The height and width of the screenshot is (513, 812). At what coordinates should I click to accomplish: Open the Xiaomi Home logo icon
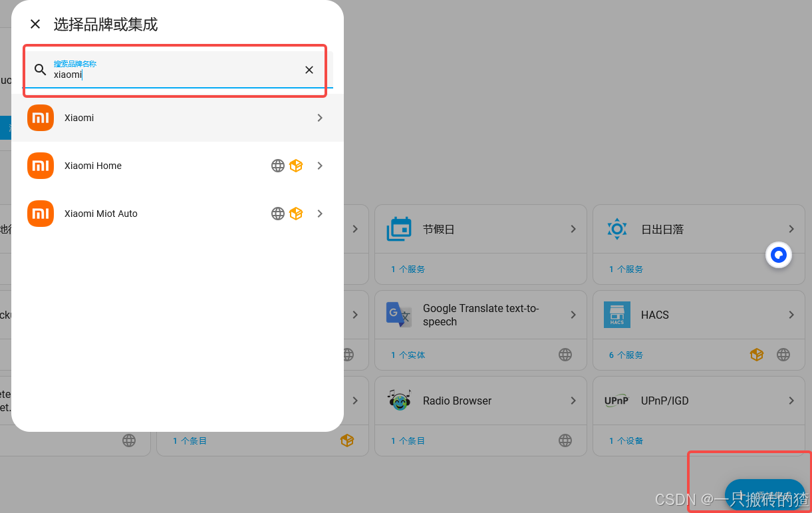coord(41,166)
